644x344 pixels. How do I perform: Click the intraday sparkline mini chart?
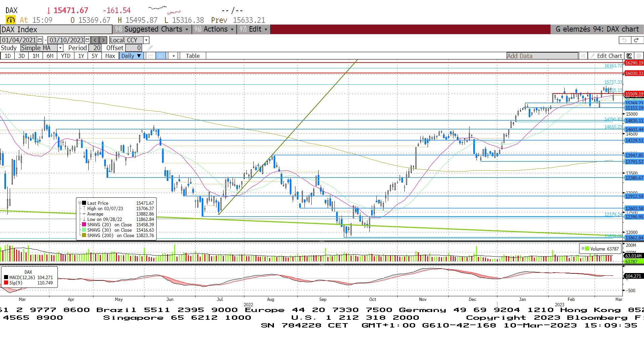coord(164,10)
